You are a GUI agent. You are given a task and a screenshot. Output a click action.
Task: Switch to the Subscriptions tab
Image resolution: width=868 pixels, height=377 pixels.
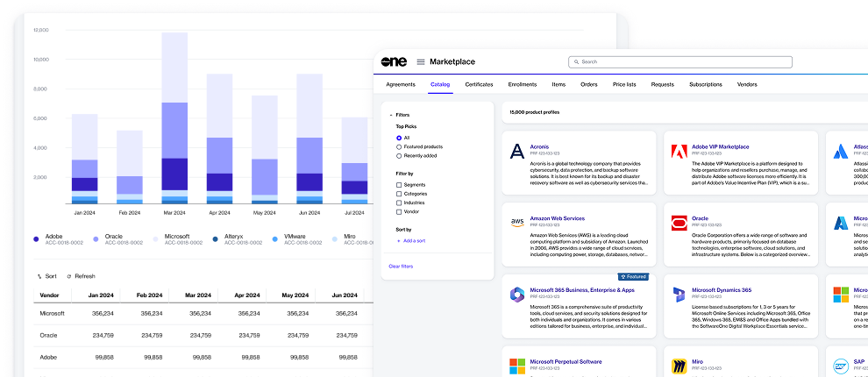(705, 84)
